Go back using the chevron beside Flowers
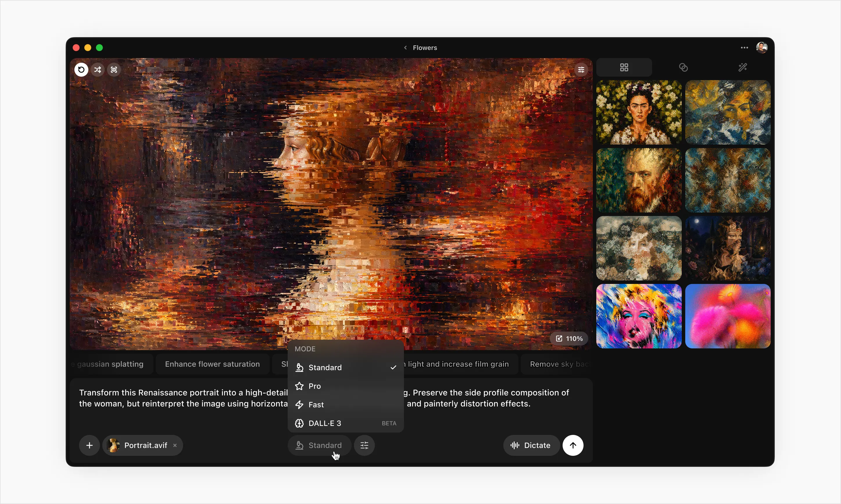Screen dimensions: 841x504 point(405,48)
